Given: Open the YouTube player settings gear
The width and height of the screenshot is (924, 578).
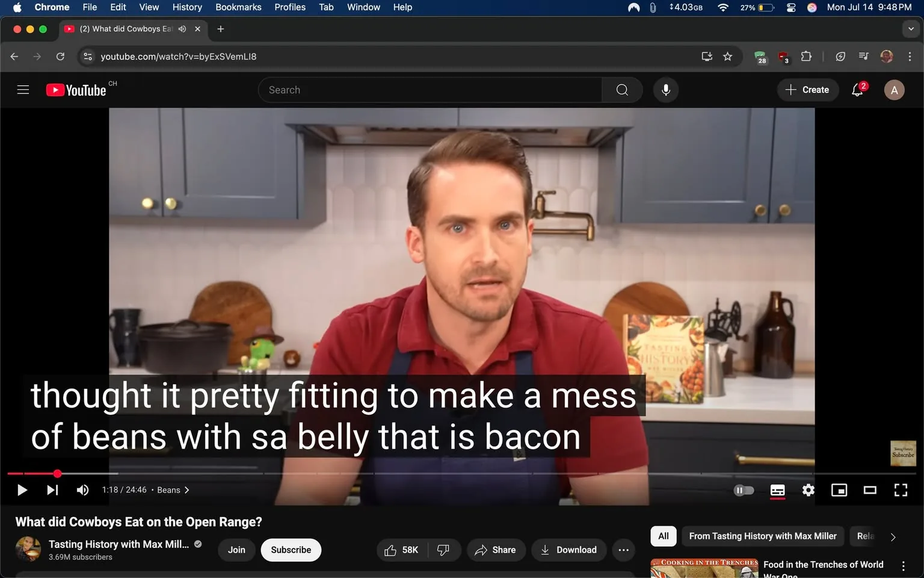Looking at the screenshot, I should [808, 490].
